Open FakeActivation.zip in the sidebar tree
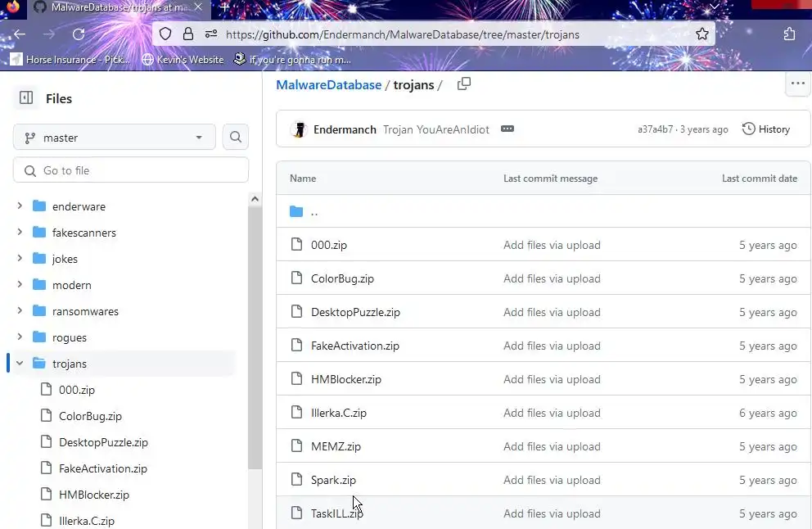 103,468
